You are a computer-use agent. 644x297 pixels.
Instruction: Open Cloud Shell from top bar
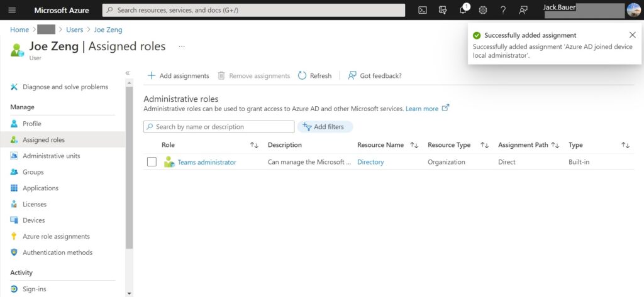(423, 10)
